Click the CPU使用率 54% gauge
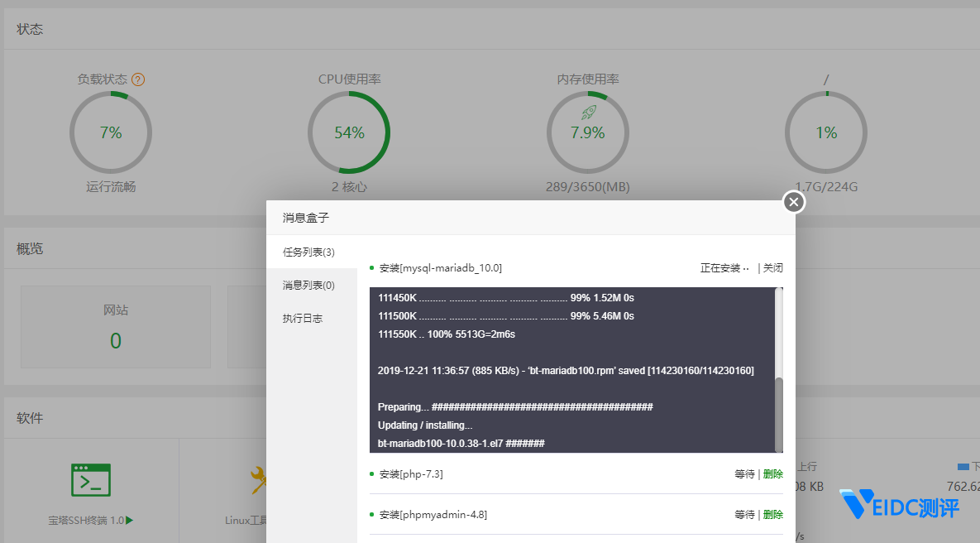This screenshot has width=980, height=543. (349, 132)
